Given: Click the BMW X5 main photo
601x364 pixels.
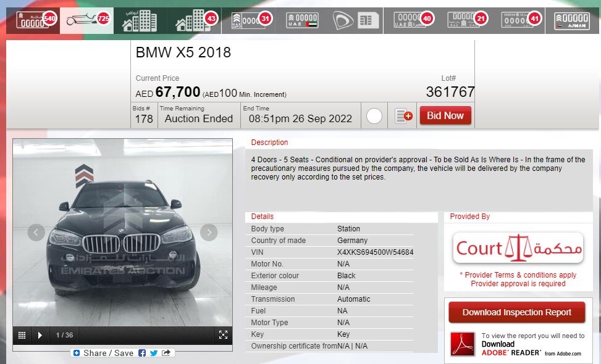Looking at the screenshot, I should click(123, 233).
